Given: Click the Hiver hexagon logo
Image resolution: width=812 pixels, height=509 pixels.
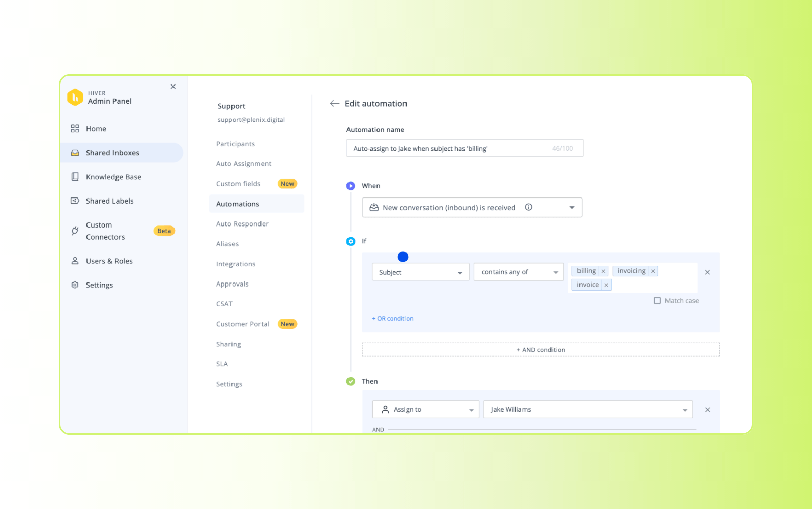Looking at the screenshot, I should point(75,97).
